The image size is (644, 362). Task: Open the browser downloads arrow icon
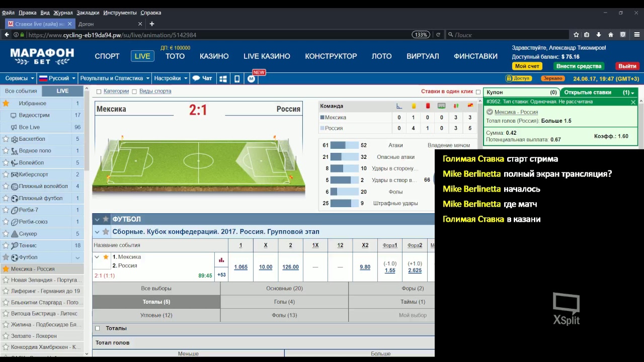(599, 35)
